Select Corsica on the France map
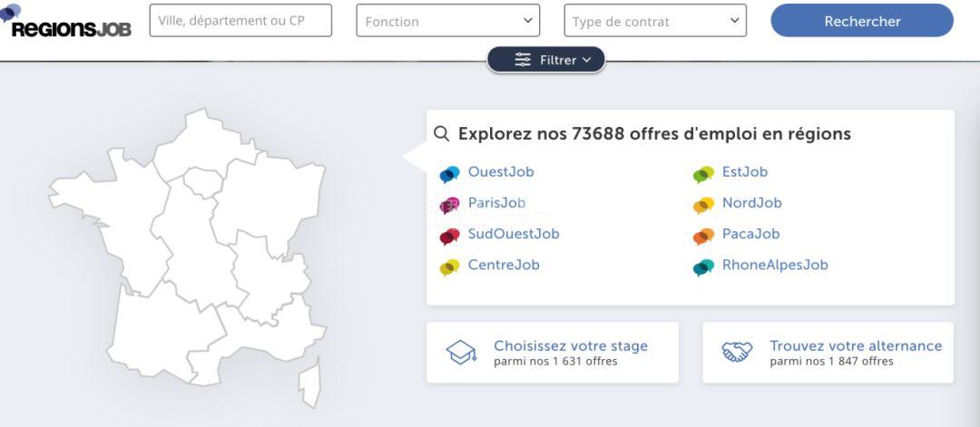Viewport: 980px width, 427px height. tap(310, 383)
